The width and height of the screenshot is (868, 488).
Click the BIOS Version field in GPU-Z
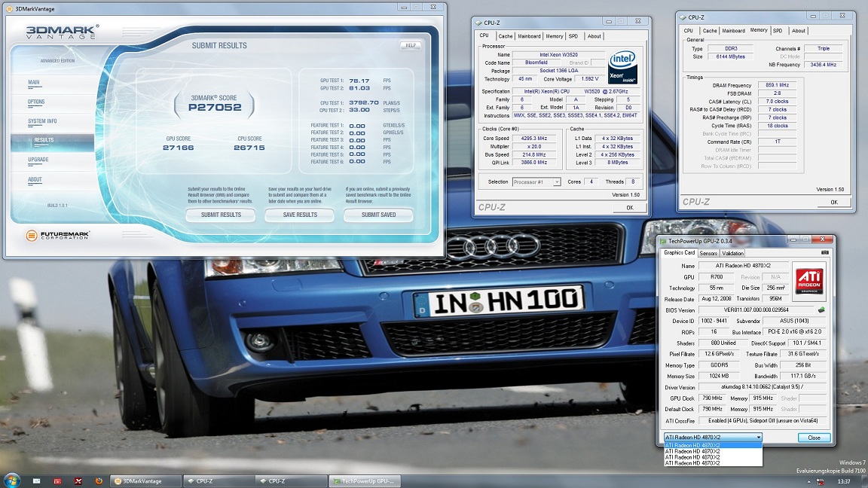[756, 310]
